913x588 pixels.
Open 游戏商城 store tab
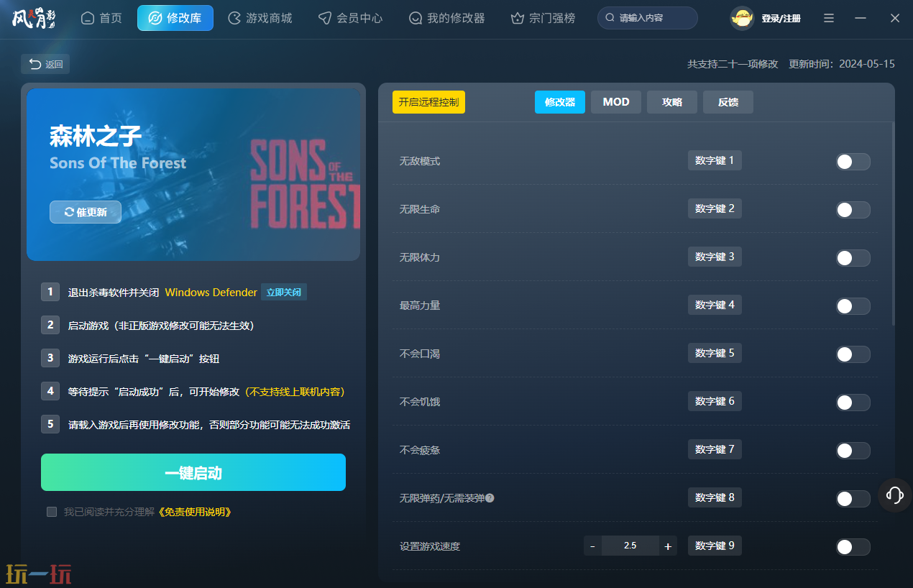click(260, 18)
